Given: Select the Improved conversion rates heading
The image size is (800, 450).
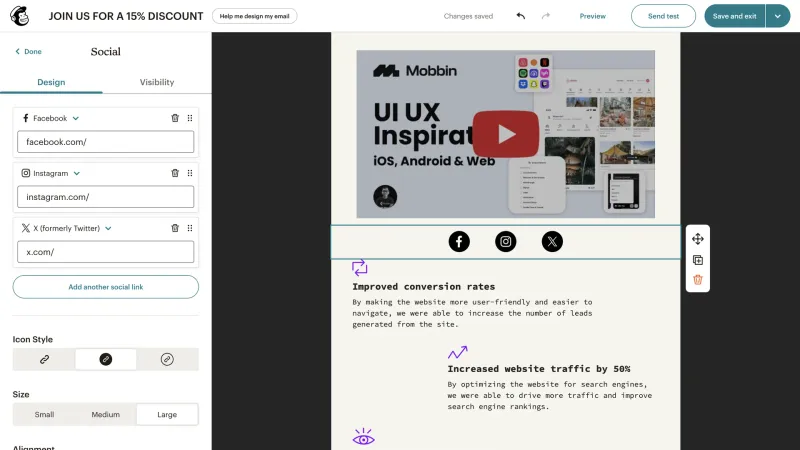Looking at the screenshot, I should (x=423, y=286).
